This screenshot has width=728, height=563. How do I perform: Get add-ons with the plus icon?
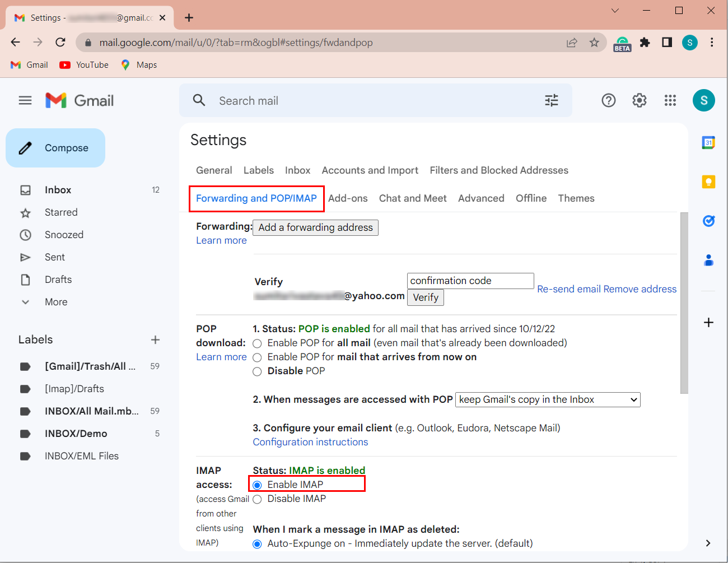(x=708, y=322)
